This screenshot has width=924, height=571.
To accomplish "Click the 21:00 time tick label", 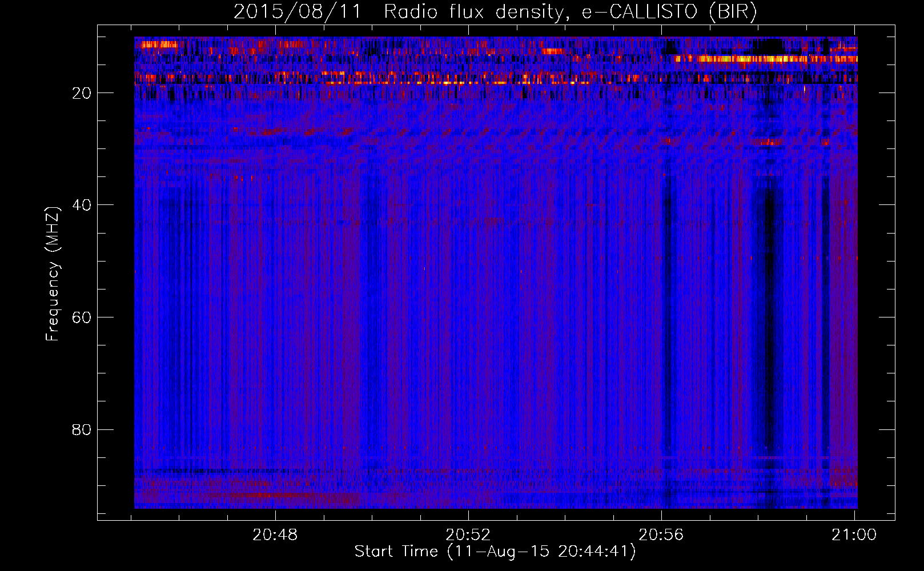I will 854,535.
